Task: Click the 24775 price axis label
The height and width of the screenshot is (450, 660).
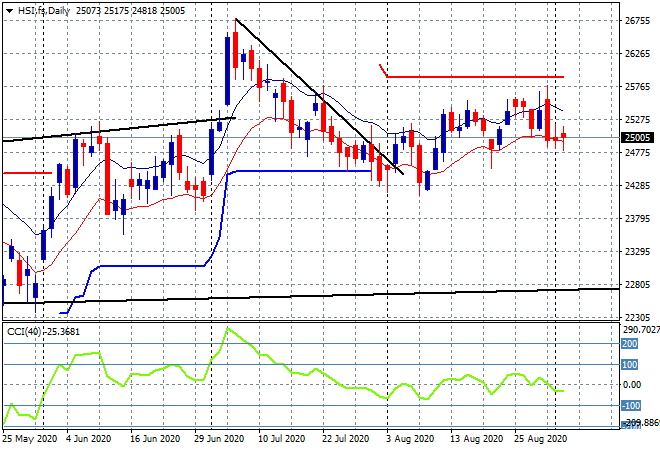Action: pos(637,152)
